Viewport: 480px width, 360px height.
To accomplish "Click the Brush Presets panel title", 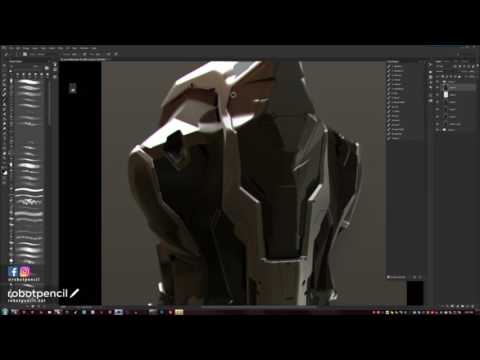I will [x=15, y=61].
